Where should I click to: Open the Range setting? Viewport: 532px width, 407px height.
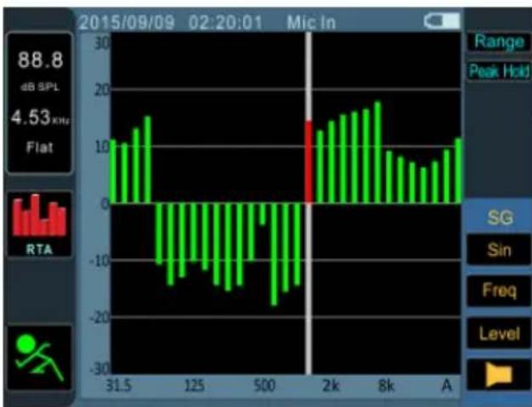(x=499, y=42)
